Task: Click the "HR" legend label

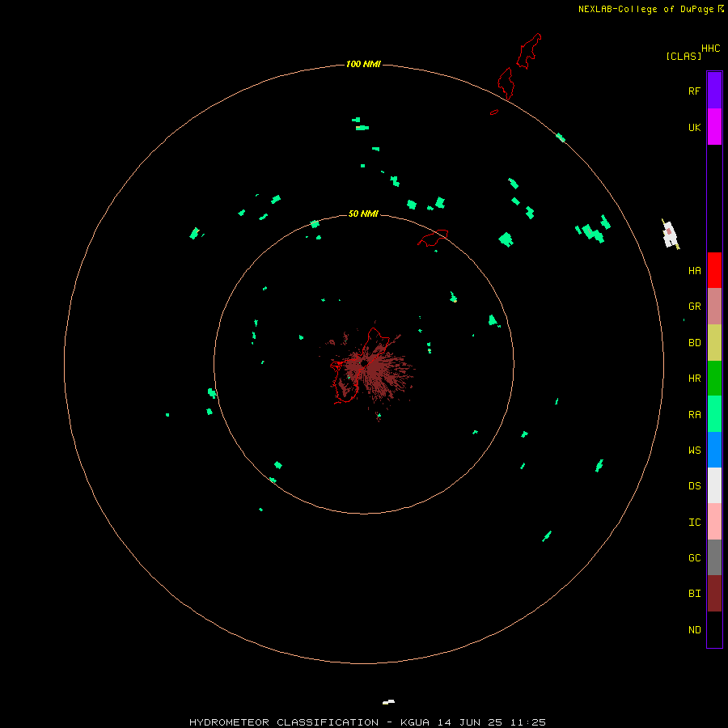Action: (x=695, y=379)
